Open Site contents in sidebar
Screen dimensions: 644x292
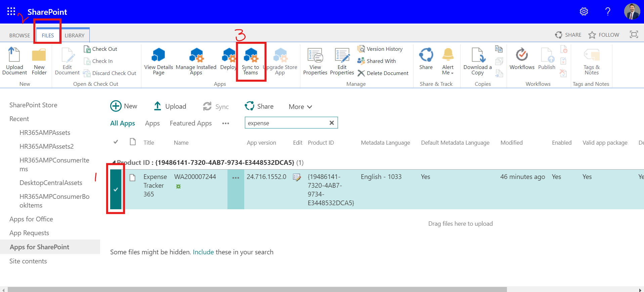pos(28,261)
